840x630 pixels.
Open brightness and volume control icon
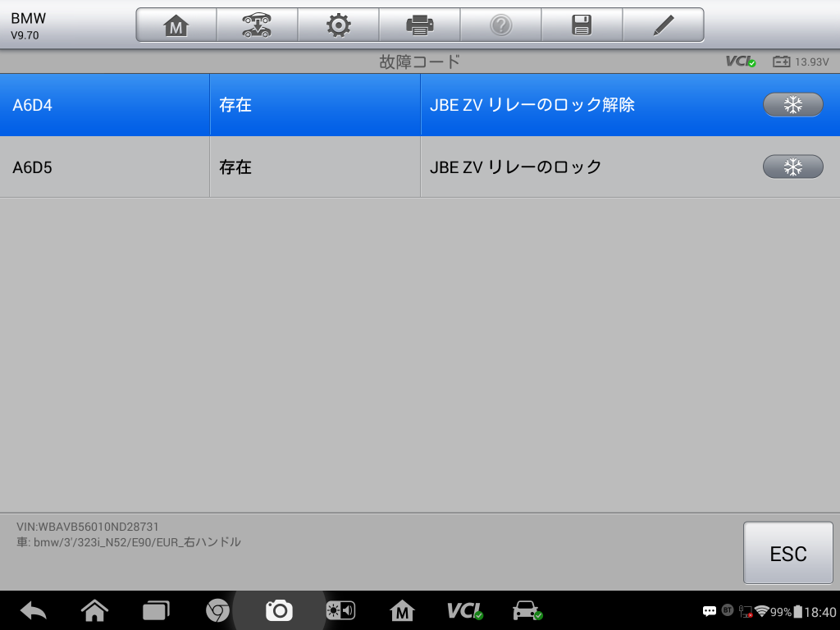point(340,610)
